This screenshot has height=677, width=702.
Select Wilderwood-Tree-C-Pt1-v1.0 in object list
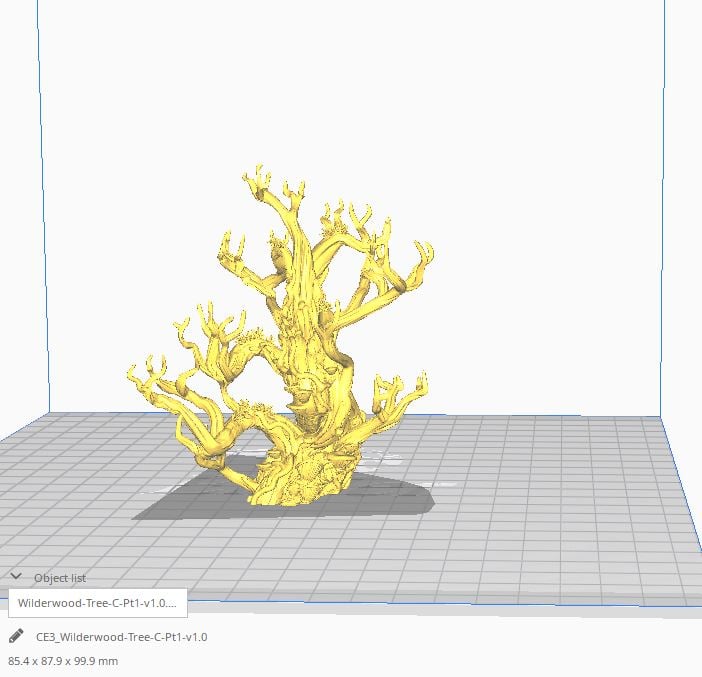98,603
